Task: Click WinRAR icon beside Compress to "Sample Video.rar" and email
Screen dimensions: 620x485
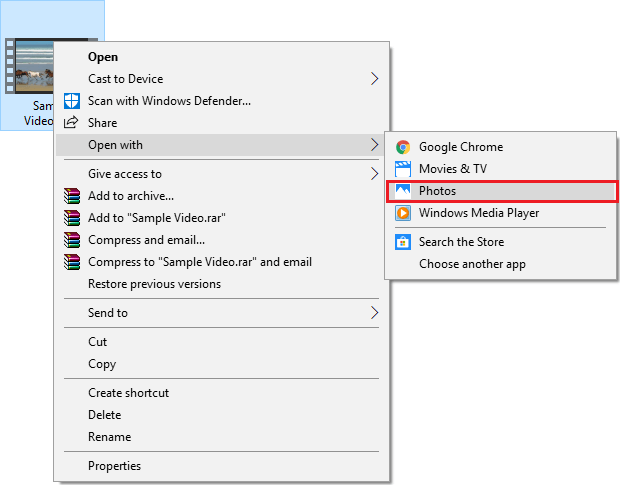Action: 72,262
